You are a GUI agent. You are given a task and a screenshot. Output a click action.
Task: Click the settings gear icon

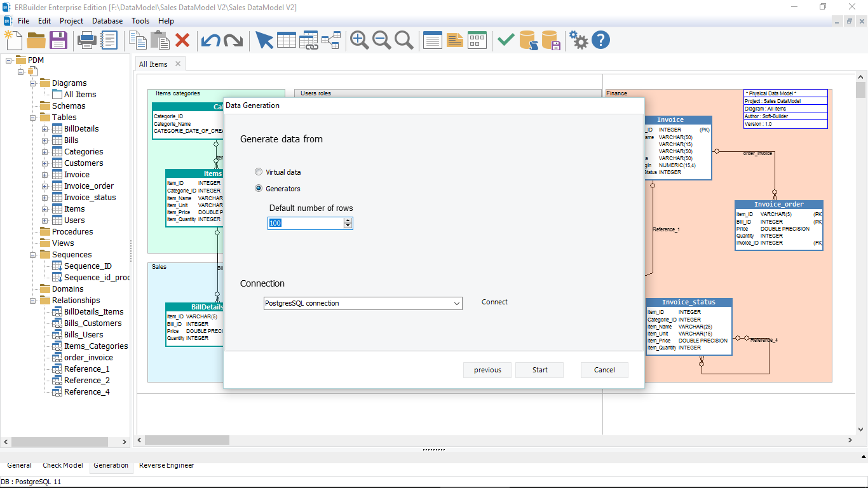(578, 40)
